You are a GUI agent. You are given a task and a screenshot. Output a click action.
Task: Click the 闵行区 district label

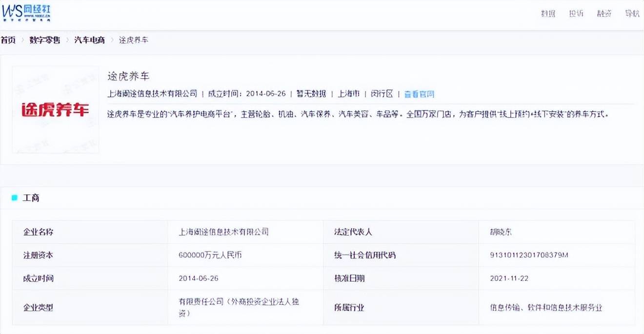pyautogui.click(x=382, y=94)
